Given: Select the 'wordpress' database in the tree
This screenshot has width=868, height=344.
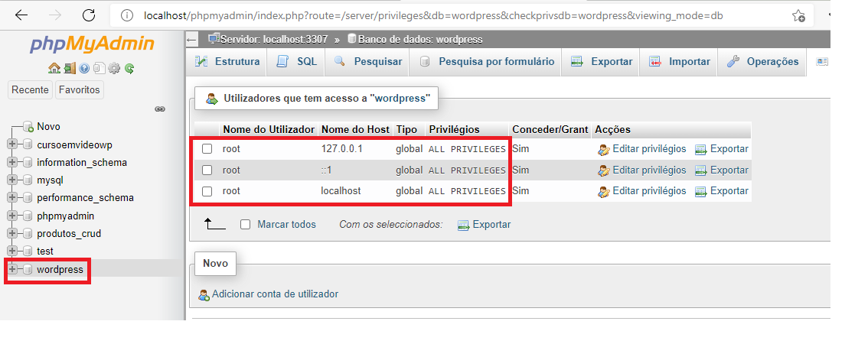Looking at the screenshot, I should (60, 270).
